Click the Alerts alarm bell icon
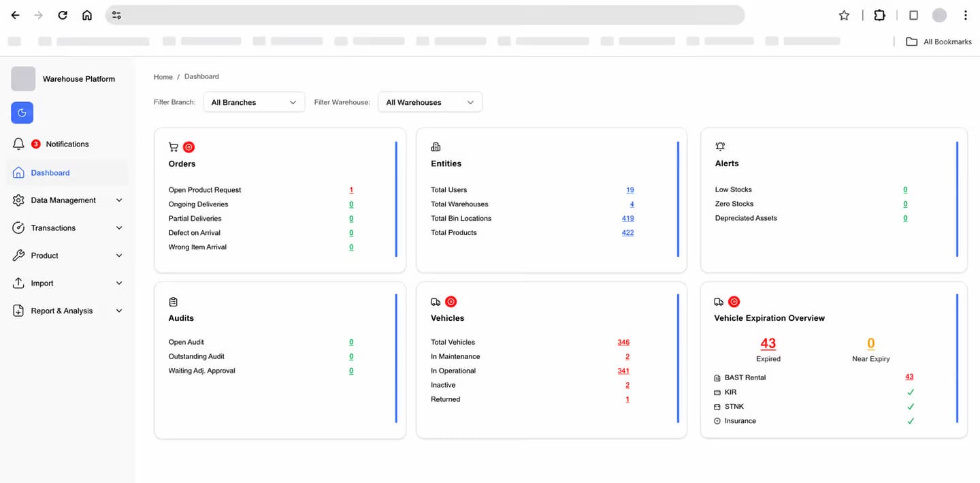Viewport: 980px width, 483px height. pyautogui.click(x=720, y=146)
